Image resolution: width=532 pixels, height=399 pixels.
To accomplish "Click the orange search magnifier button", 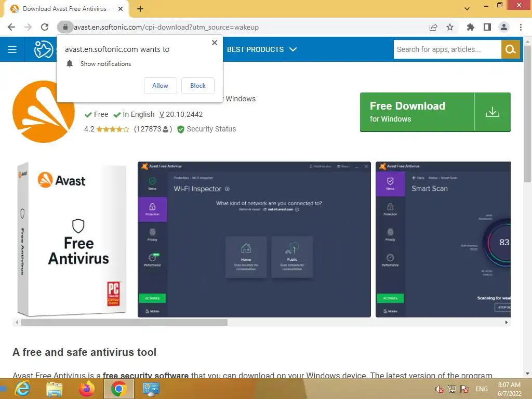I will [510, 49].
